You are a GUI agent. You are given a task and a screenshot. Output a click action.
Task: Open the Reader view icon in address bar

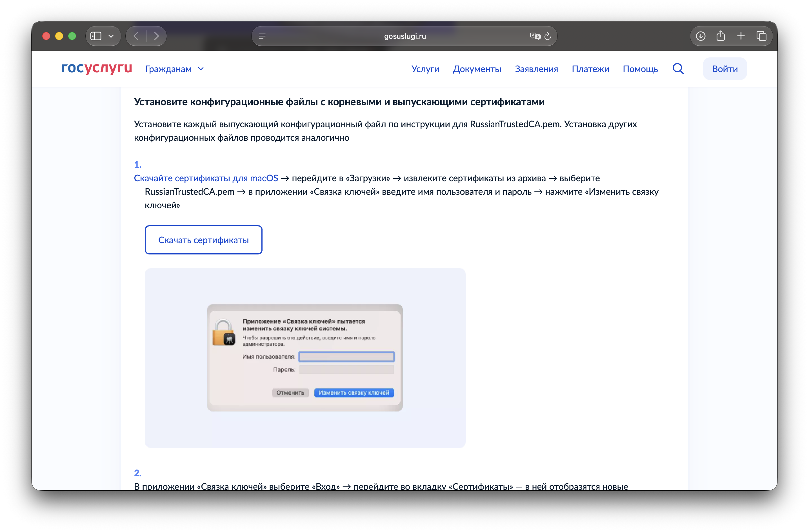[262, 36]
